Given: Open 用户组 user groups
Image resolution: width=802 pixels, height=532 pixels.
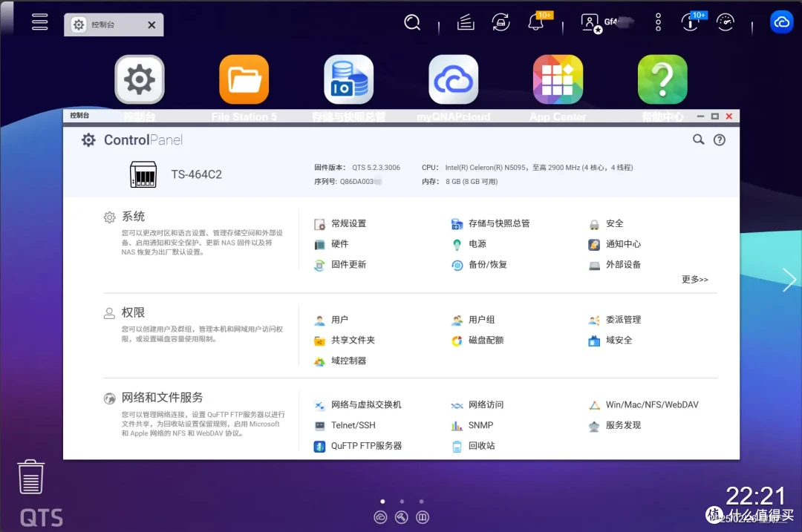Looking at the screenshot, I should pyautogui.click(x=473, y=319).
